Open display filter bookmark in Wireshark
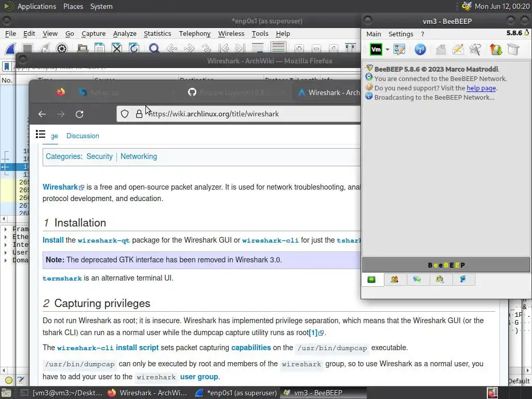 click(x=6, y=66)
